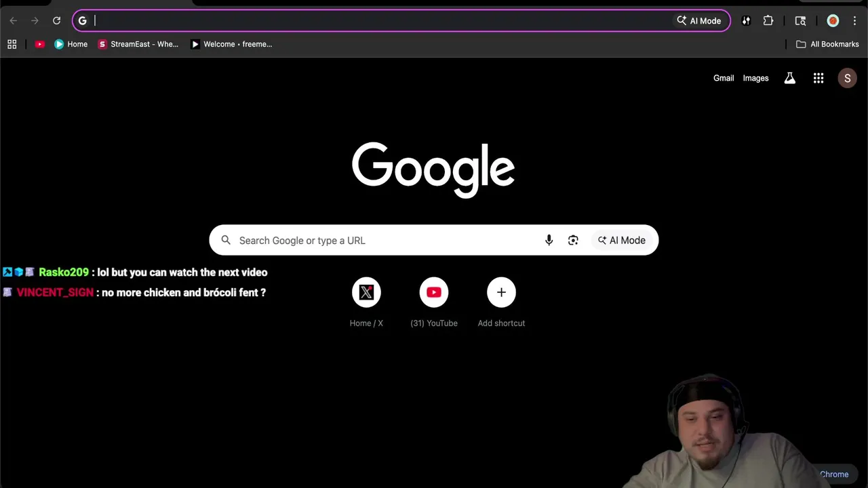The height and width of the screenshot is (488, 868).
Task: Click the Chrome label in the corner
Action: tap(834, 474)
